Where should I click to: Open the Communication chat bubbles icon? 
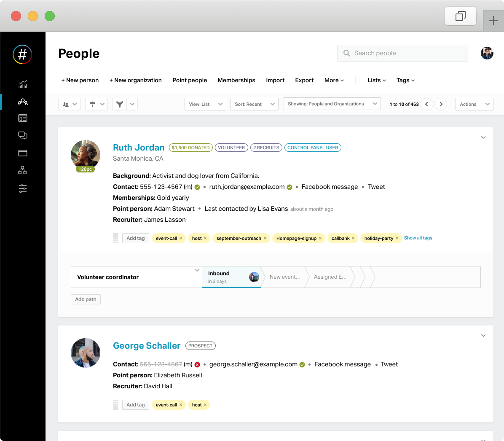point(23,135)
